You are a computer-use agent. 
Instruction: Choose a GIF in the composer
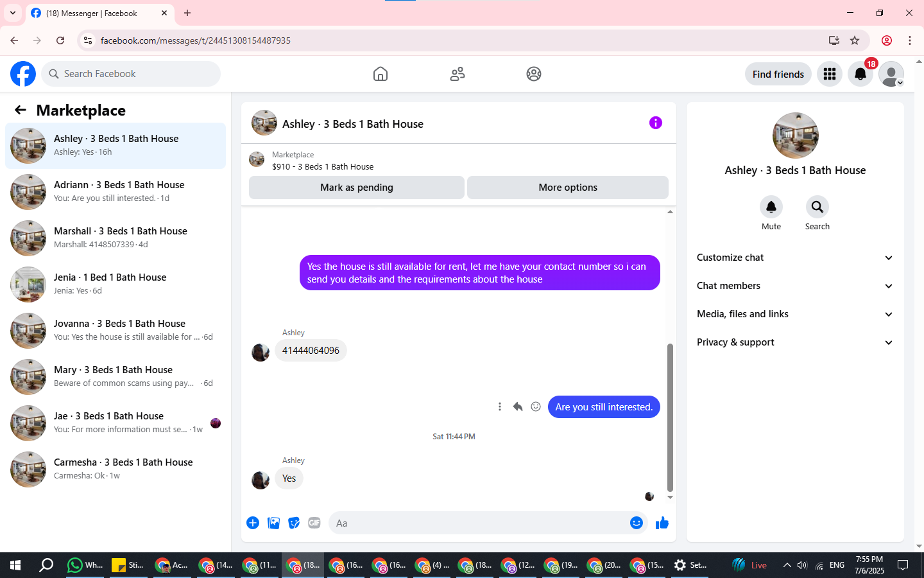click(x=314, y=523)
